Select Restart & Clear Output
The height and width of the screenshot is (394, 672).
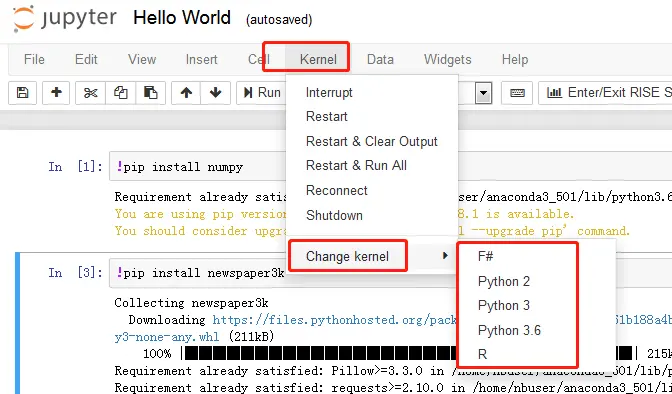[x=372, y=141]
